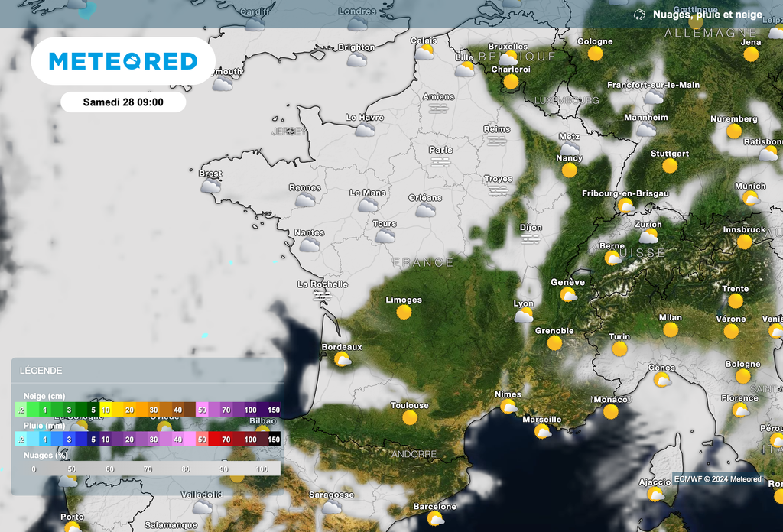The width and height of the screenshot is (783, 532).
Task: Click the Marseille city label
Action: pyautogui.click(x=541, y=420)
